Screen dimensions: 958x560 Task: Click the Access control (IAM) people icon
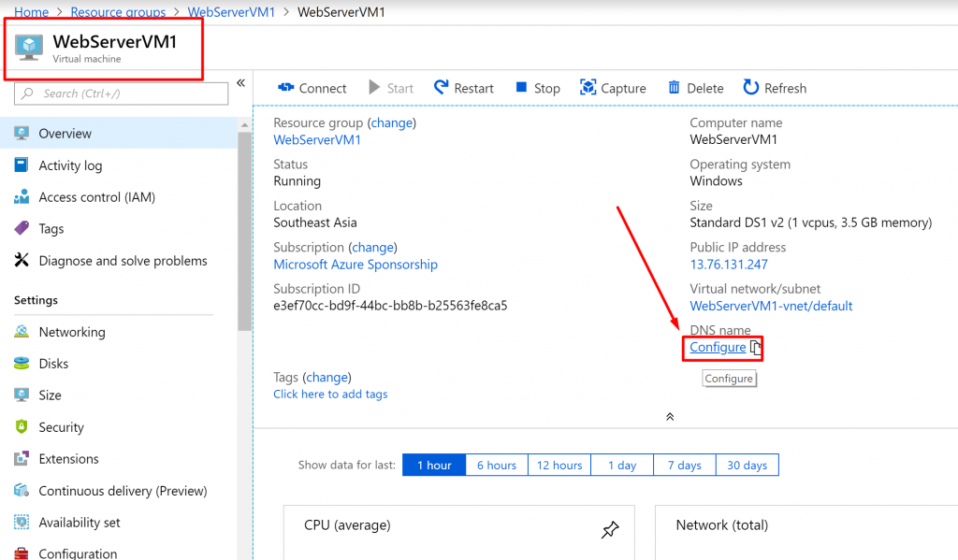[22, 196]
